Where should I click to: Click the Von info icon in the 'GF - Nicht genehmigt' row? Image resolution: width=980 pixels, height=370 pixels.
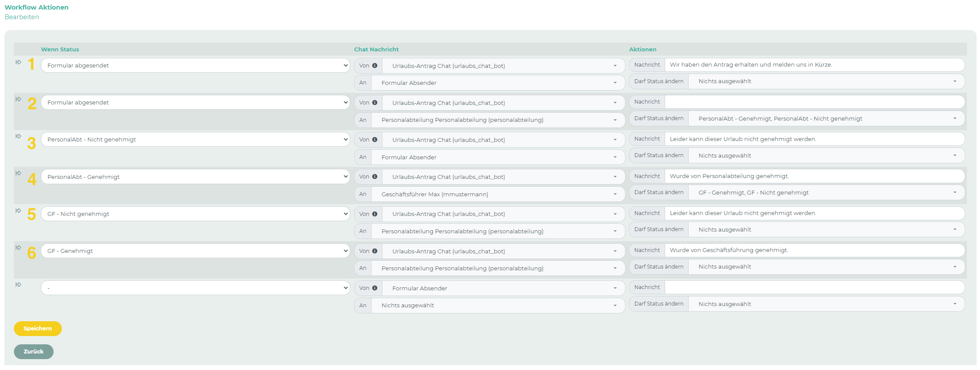click(x=375, y=214)
